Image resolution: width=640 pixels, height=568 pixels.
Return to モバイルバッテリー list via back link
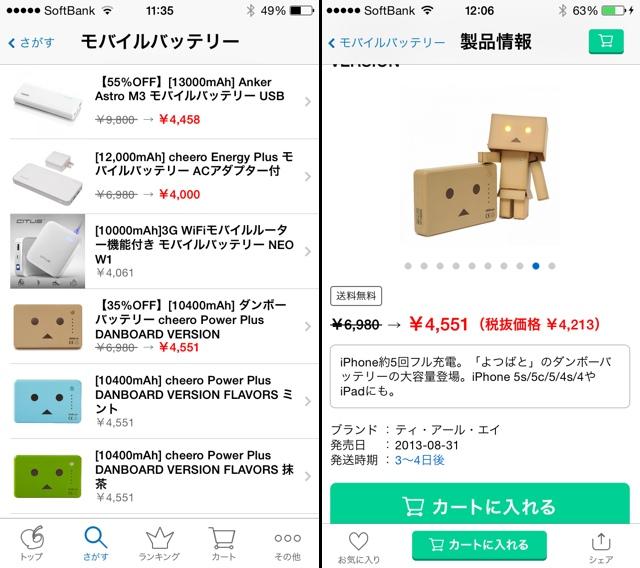[x=386, y=42]
